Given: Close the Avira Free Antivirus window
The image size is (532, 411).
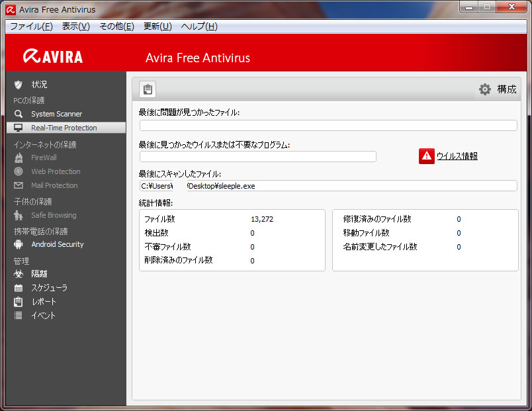Looking at the screenshot, I should (511, 7).
